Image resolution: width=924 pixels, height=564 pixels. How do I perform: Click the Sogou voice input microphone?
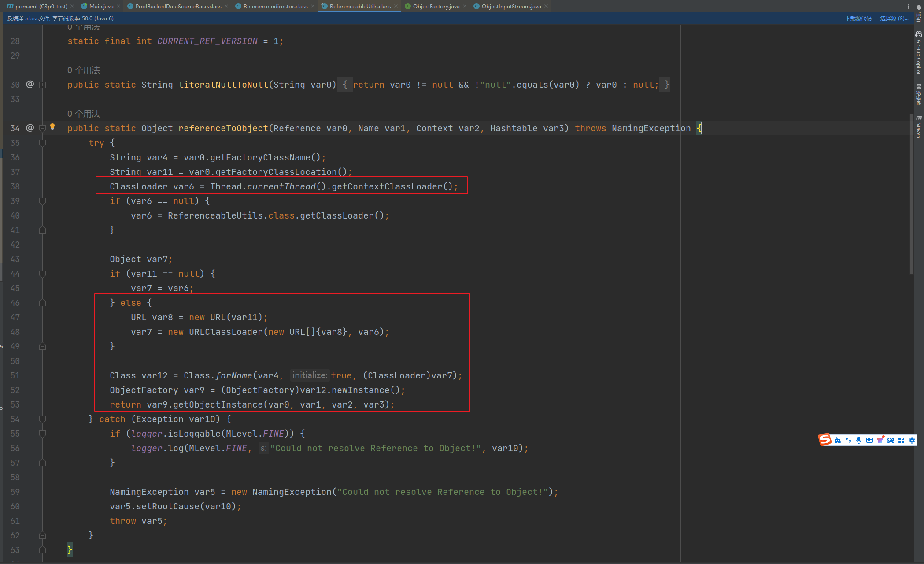coord(859,440)
